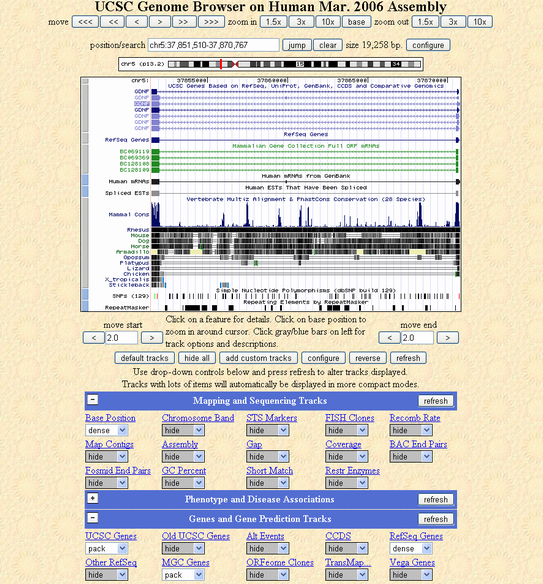Zoom out 1.5x
543x584 pixels.
[425, 22]
